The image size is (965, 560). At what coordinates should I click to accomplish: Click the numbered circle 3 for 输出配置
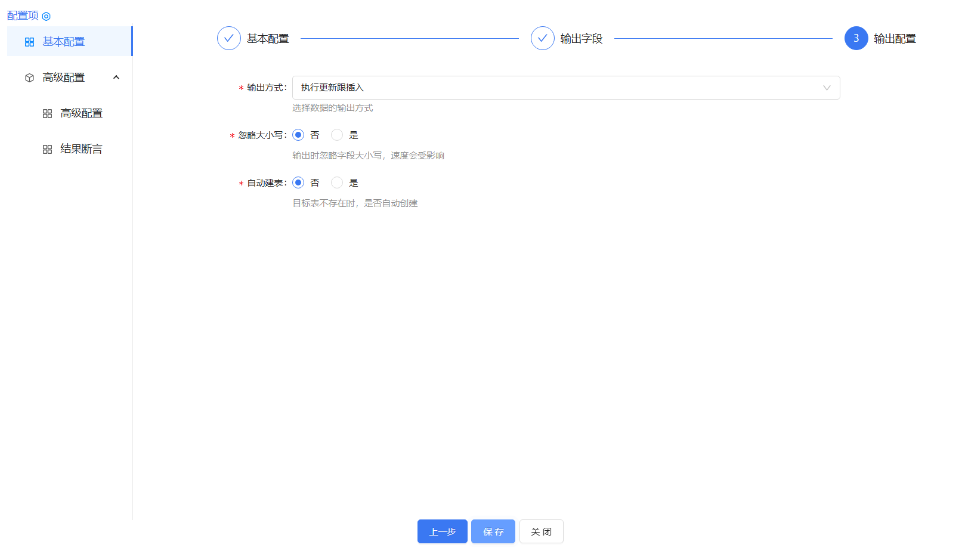coord(856,38)
